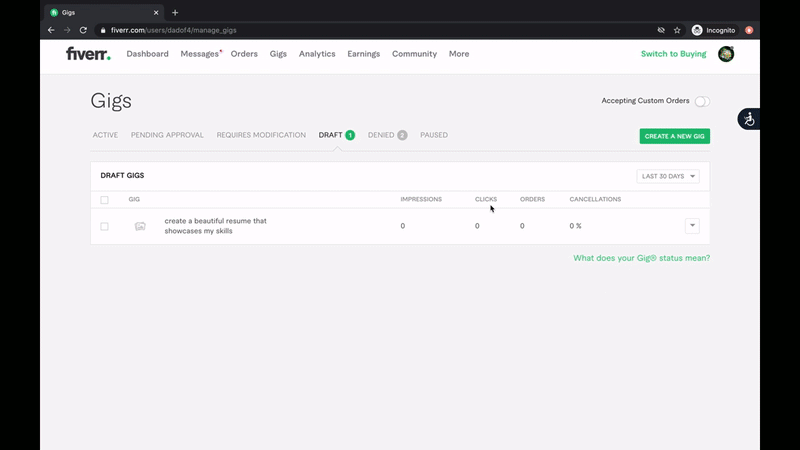Open the More menu in navigation
The width and height of the screenshot is (800, 450).
coord(459,54)
